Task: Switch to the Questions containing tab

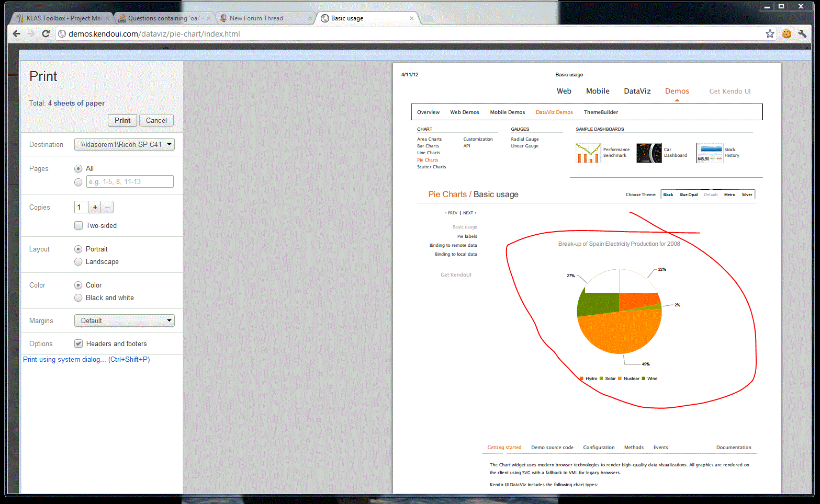Action: pos(164,18)
